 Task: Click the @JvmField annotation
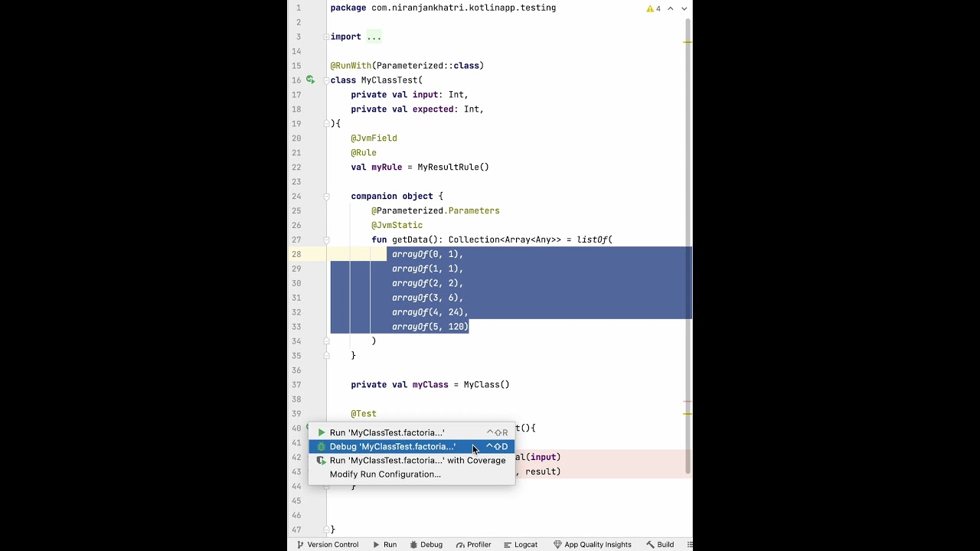point(374,139)
